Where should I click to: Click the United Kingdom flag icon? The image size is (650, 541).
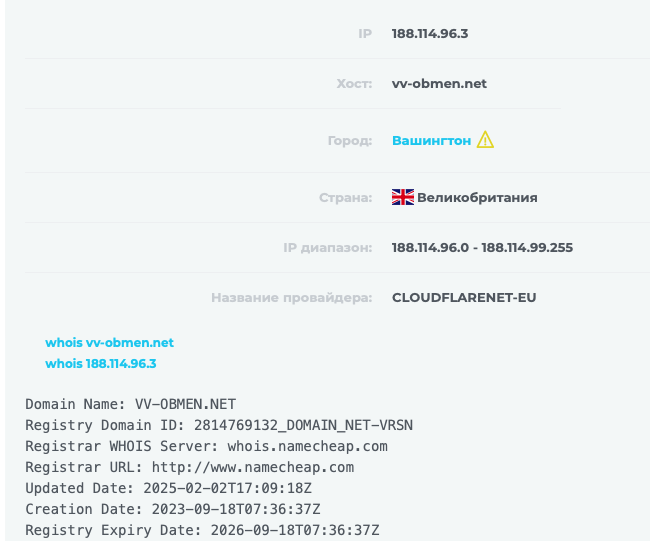pyautogui.click(x=403, y=197)
